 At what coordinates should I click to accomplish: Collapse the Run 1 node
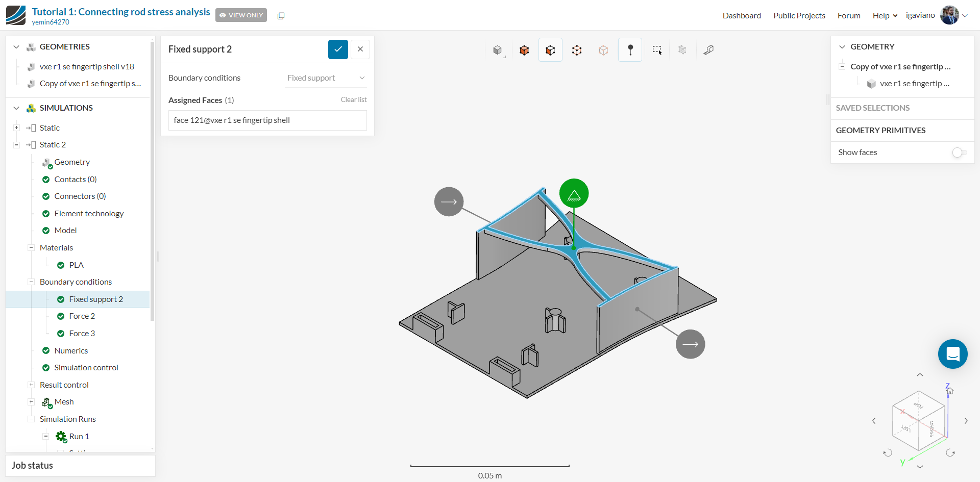coord(46,437)
